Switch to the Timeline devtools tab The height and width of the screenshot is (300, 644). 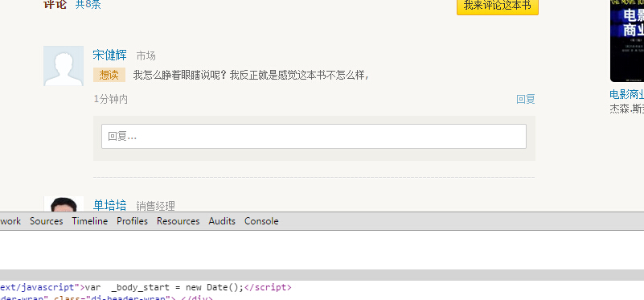tap(89, 221)
